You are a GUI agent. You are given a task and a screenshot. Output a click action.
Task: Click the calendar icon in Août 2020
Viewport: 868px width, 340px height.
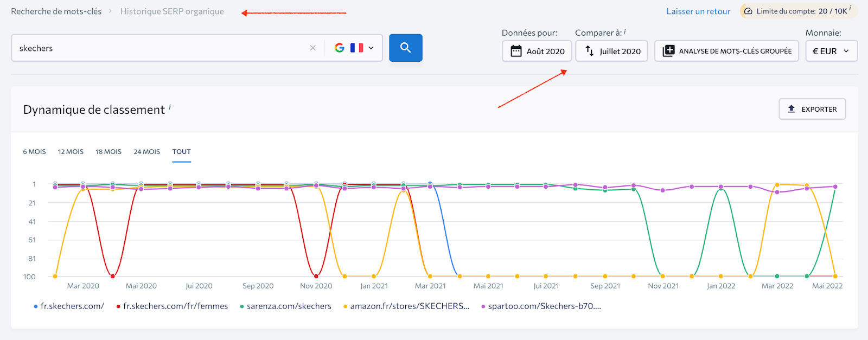516,51
